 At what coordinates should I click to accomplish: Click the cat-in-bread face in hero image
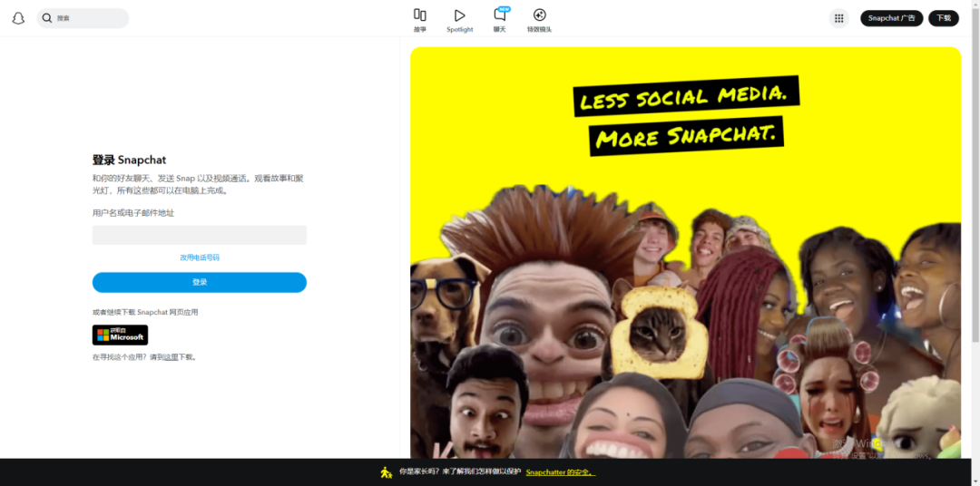tap(659, 333)
